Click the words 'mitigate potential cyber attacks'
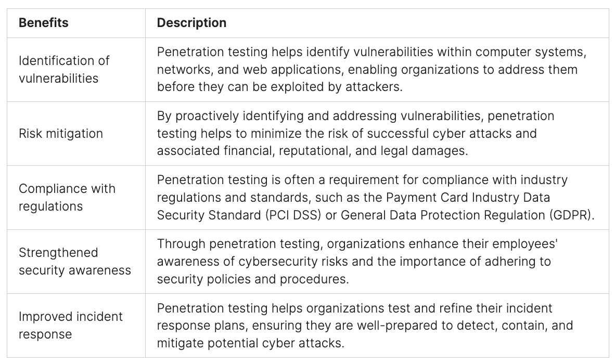The height and width of the screenshot is (364, 615). [250, 343]
